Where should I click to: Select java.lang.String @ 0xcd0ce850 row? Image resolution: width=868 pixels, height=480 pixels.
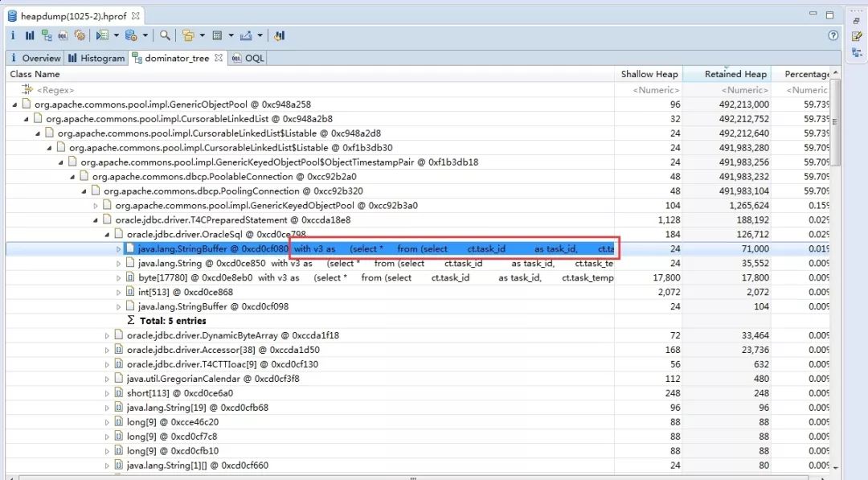[x=418, y=264]
